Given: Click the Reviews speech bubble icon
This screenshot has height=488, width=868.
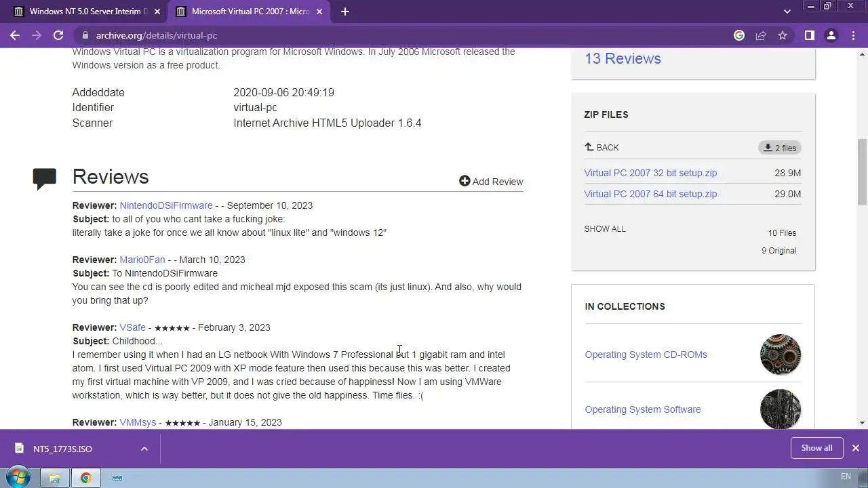Looking at the screenshot, I should point(45,178).
